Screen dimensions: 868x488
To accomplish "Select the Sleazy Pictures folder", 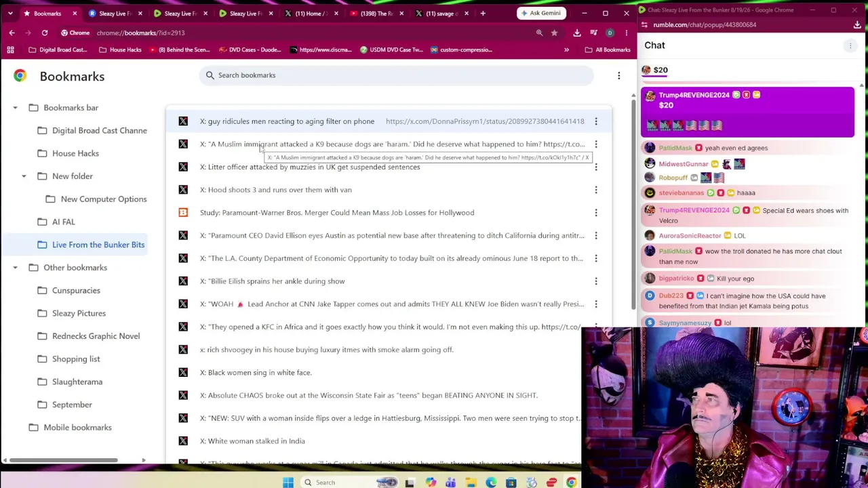I will [x=72, y=313].
